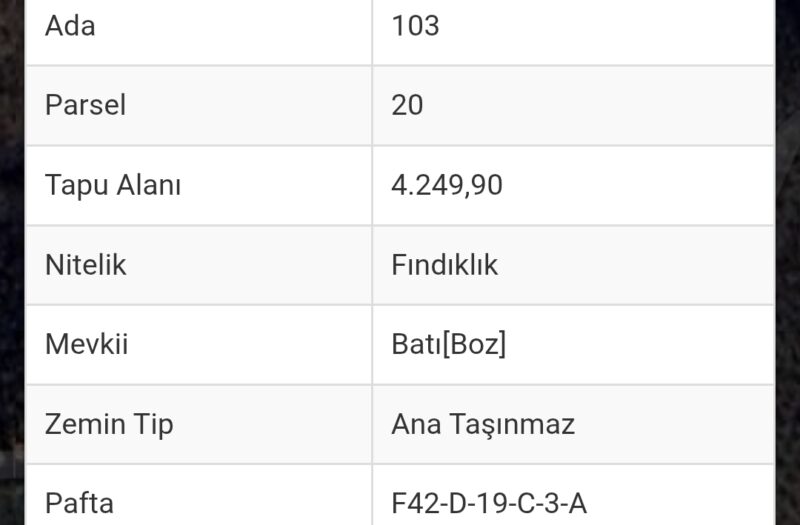The width and height of the screenshot is (800, 525).
Task: Select the Pafta label cell
Action: pos(198,496)
